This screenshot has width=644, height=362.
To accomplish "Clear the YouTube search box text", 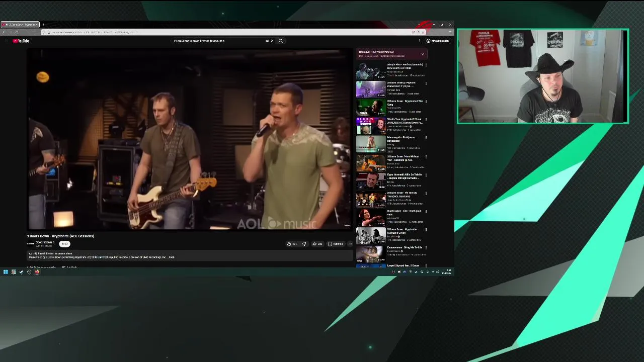I will pos(272,41).
